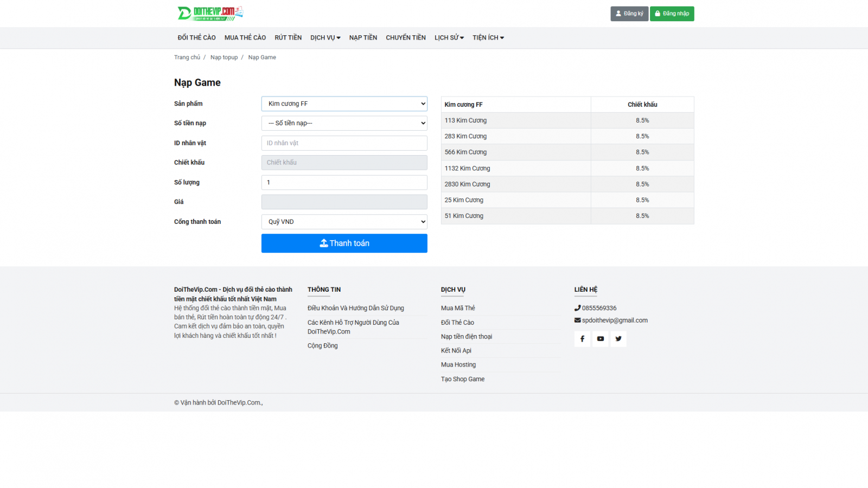Click the Đăng ký register button
868x488 pixels.
click(x=629, y=14)
